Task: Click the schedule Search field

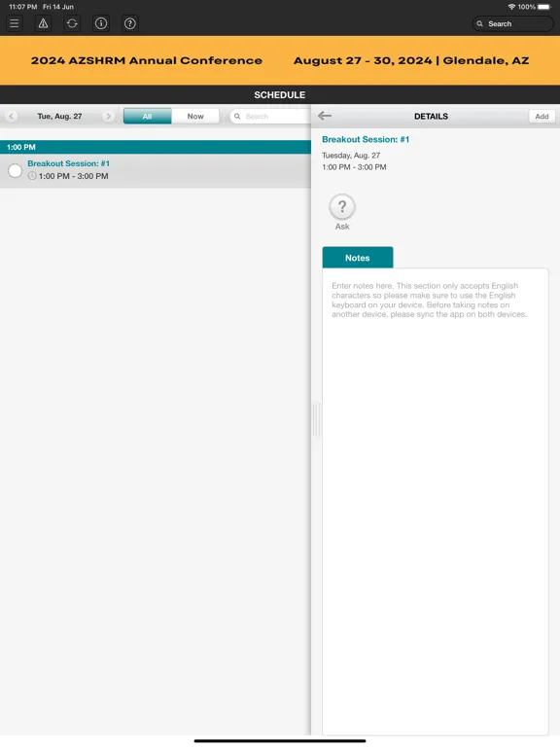Action: (x=270, y=117)
